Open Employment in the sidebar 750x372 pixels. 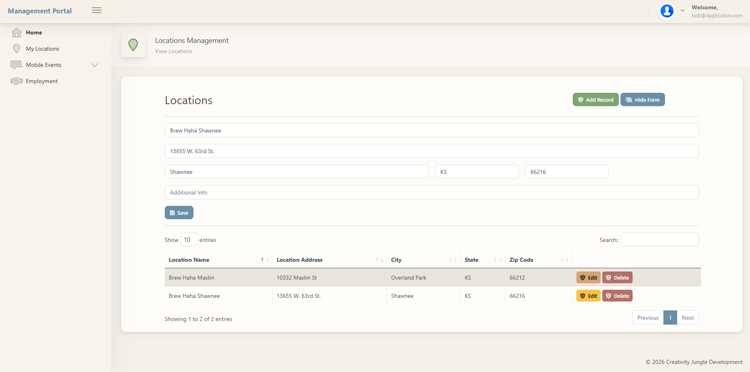42,81
